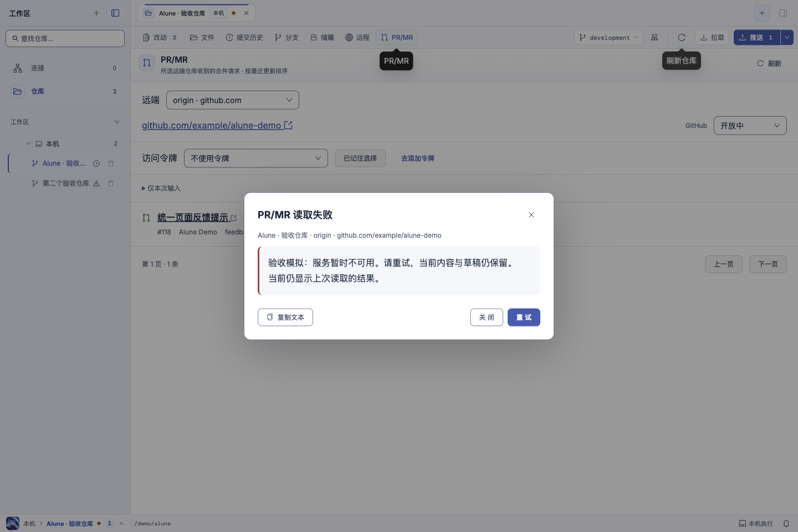Image resolution: width=798 pixels, height=532 pixels.
Task: Select 连接 in the sidebar
Action: coord(65,68)
